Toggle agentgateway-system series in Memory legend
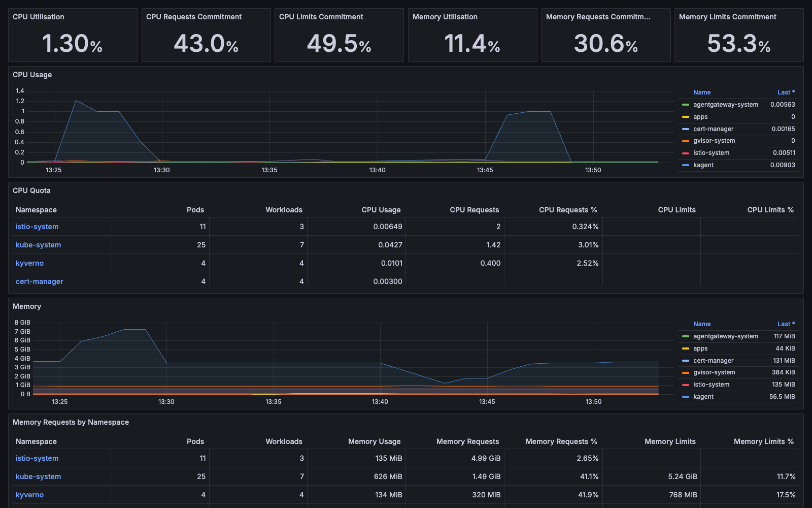The width and height of the screenshot is (812, 508). 726,336
